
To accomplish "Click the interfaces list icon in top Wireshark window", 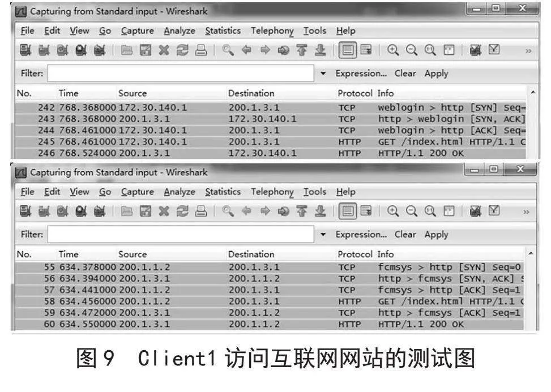I will (25, 50).
